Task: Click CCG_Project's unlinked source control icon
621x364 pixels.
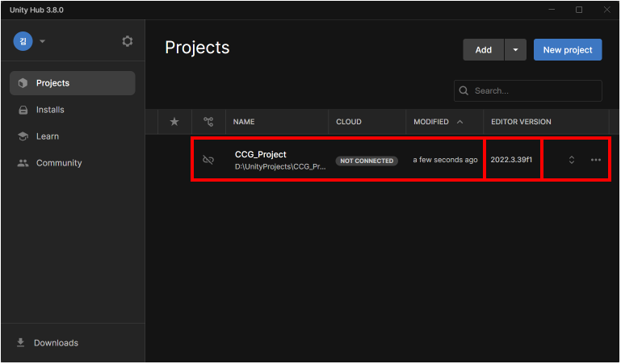Action: pos(208,160)
